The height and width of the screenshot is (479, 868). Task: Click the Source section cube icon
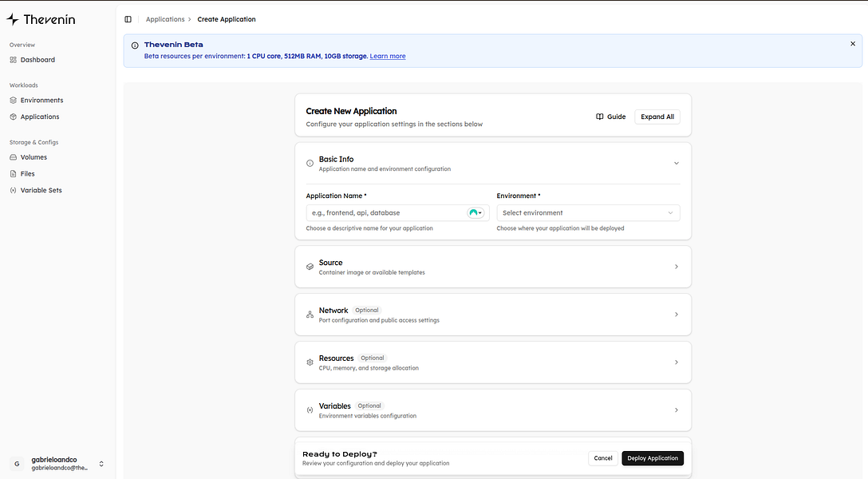(310, 267)
